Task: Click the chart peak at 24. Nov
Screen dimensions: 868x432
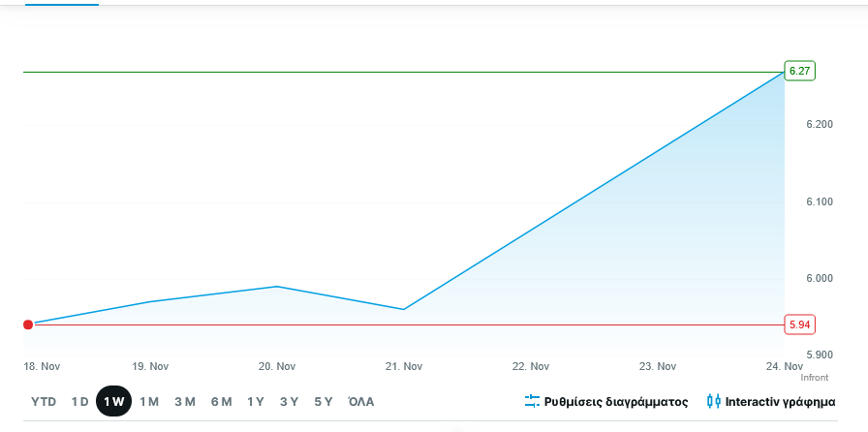Action: (x=783, y=72)
